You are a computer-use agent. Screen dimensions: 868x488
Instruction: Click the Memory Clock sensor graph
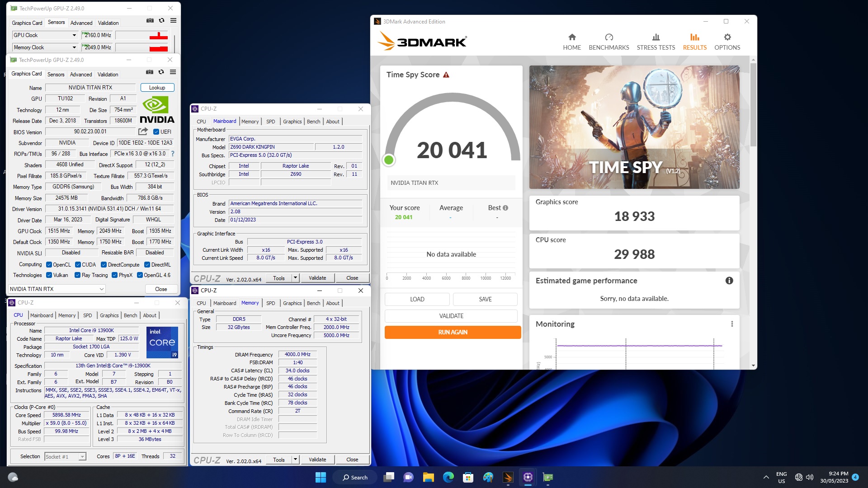tap(142, 47)
